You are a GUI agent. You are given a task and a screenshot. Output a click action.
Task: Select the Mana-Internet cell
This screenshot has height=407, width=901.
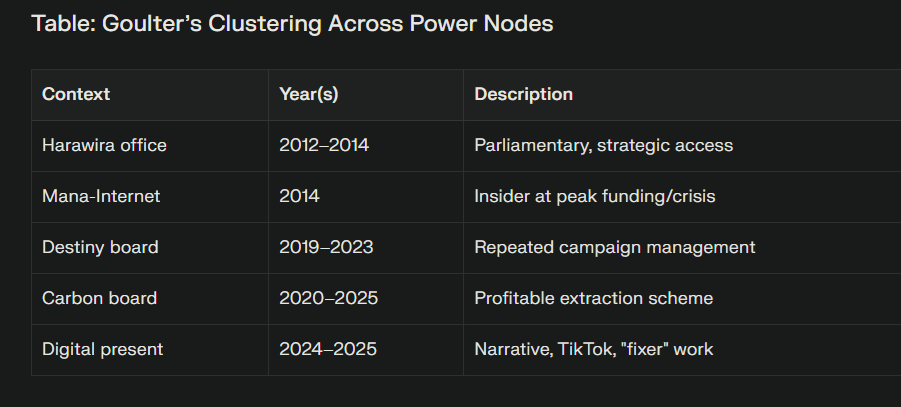(x=101, y=196)
